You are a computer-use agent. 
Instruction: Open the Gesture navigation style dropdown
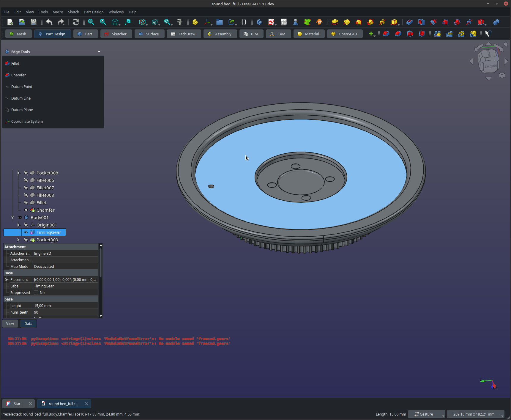coord(426,414)
